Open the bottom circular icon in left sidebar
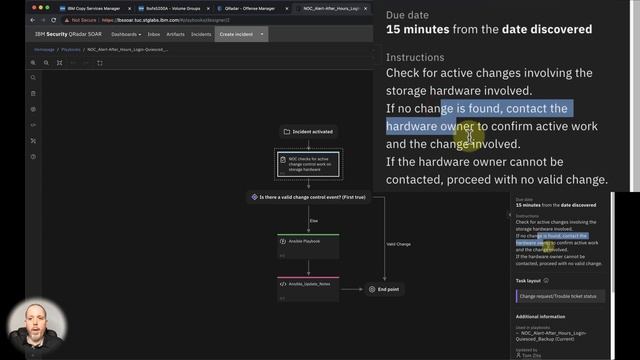Screen dimensions: 640x360 pyautogui.click(x=33, y=157)
